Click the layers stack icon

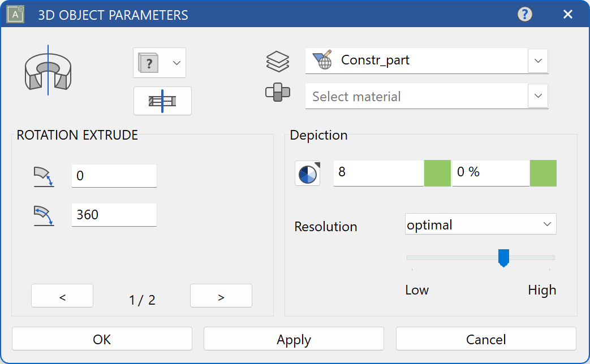[x=278, y=62]
